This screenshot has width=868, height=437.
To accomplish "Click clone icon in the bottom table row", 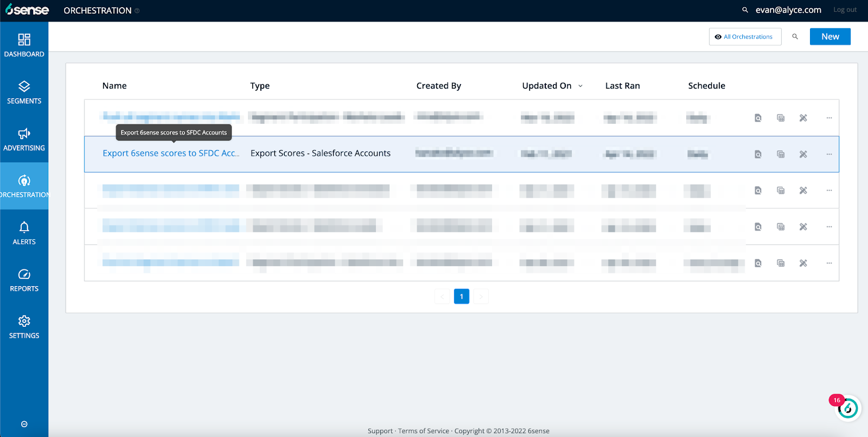I will [x=781, y=263].
